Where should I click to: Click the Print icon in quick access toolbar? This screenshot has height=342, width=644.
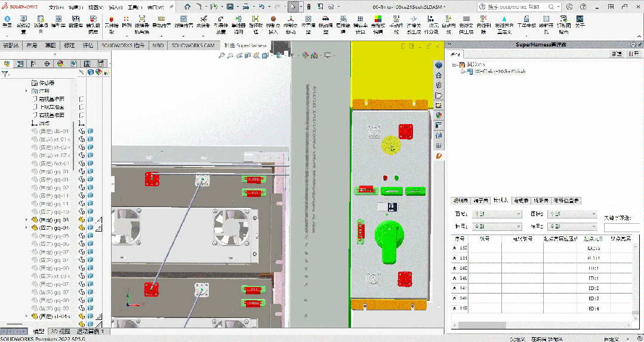[x=245, y=7]
